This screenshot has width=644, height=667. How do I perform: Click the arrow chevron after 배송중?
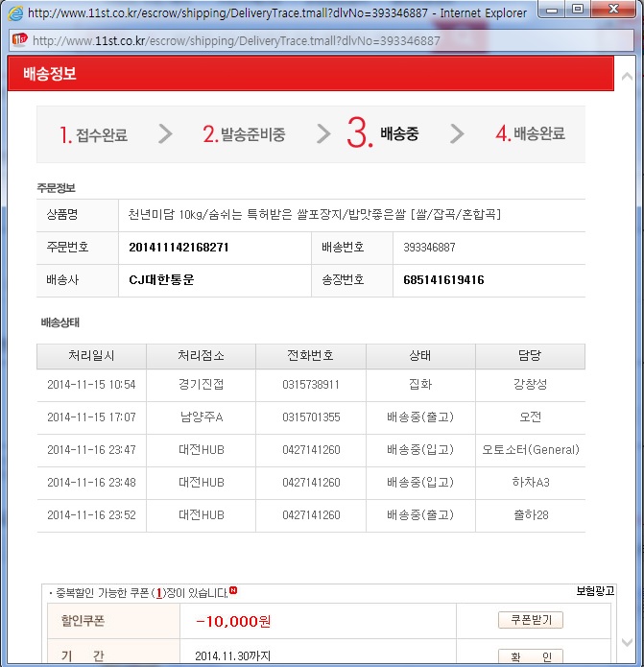[x=457, y=134]
